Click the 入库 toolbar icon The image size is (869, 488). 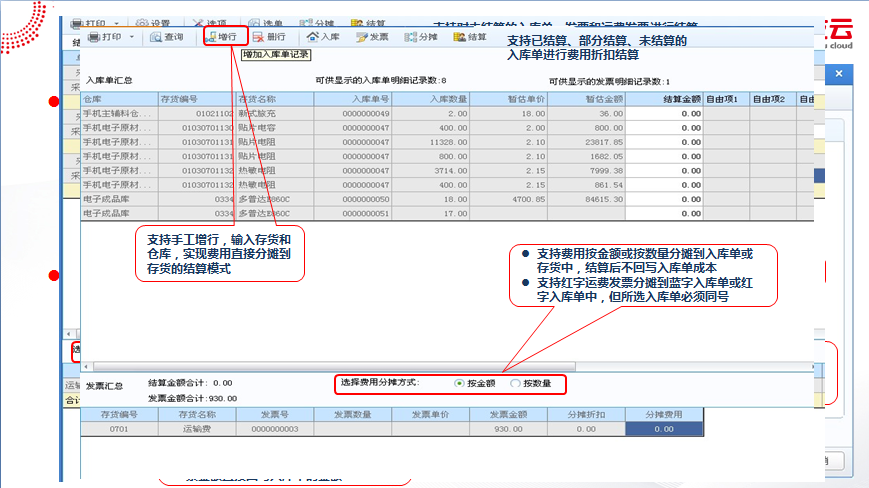(323, 37)
